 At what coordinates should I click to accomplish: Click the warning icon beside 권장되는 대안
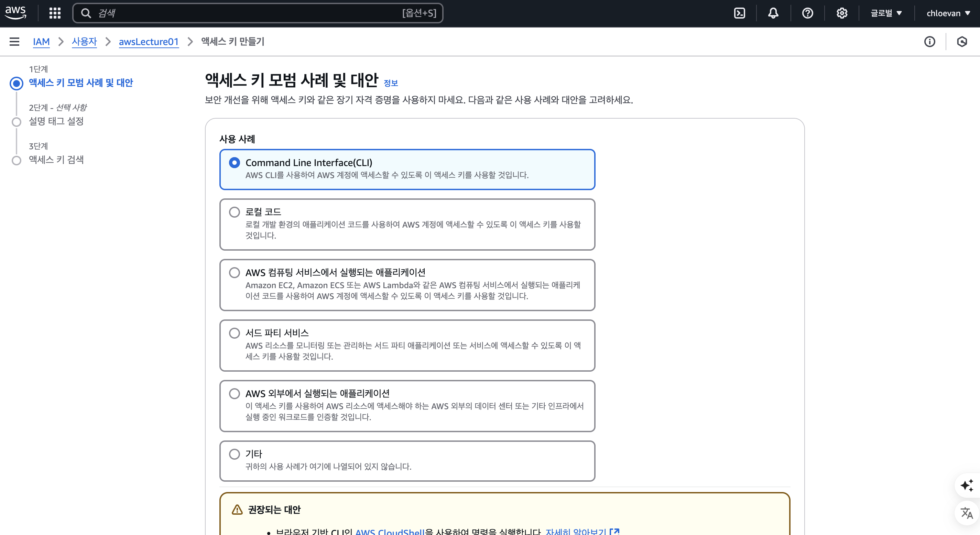[x=237, y=510]
